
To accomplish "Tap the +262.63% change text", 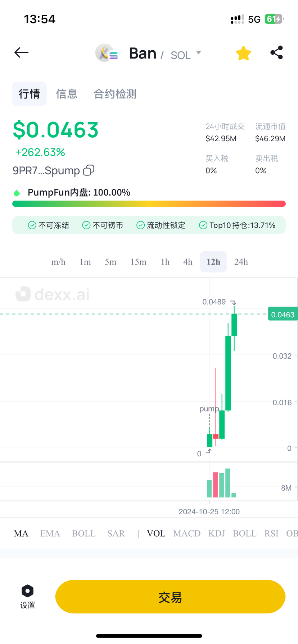I will (x=40, y=152).
